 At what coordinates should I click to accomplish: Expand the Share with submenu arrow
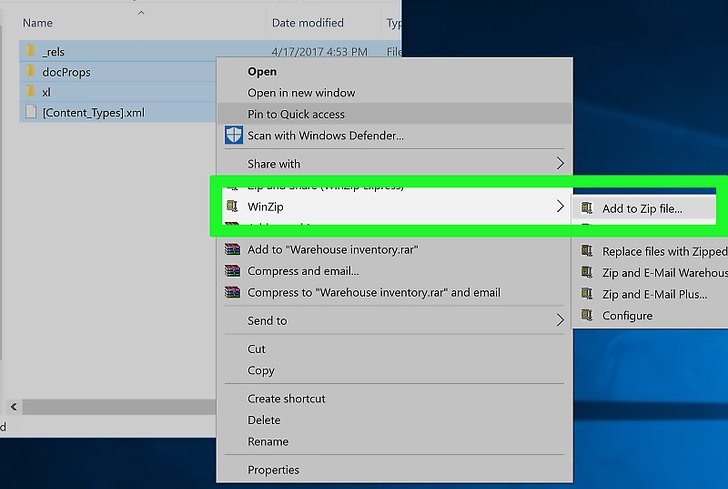coord(560,163)
